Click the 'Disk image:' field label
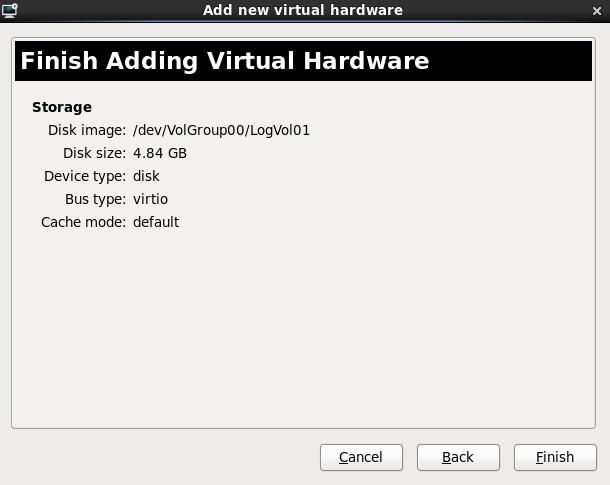The image size is (610, 485). pos(86,130)
